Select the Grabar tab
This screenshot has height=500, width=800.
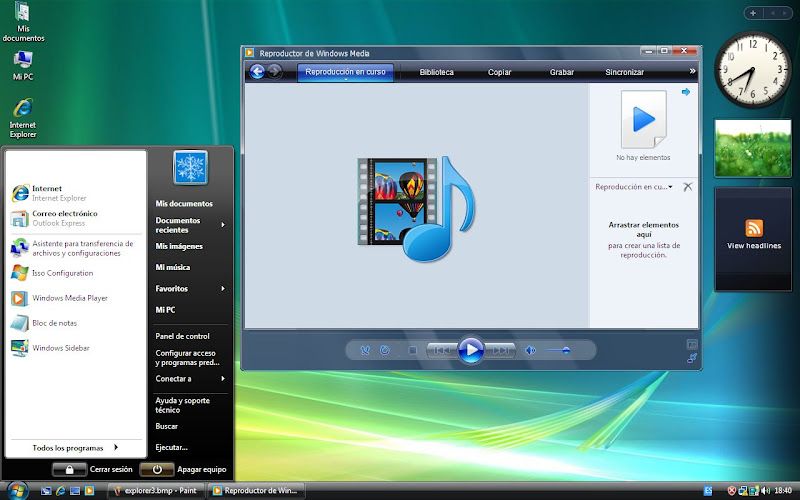point(562,72)
